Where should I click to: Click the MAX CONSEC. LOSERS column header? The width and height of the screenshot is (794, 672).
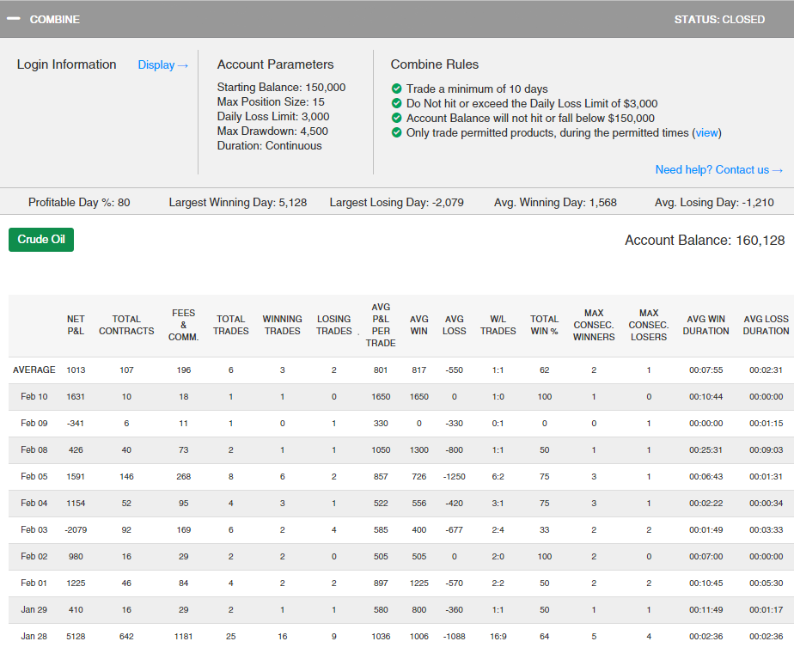tap(649, 325)
